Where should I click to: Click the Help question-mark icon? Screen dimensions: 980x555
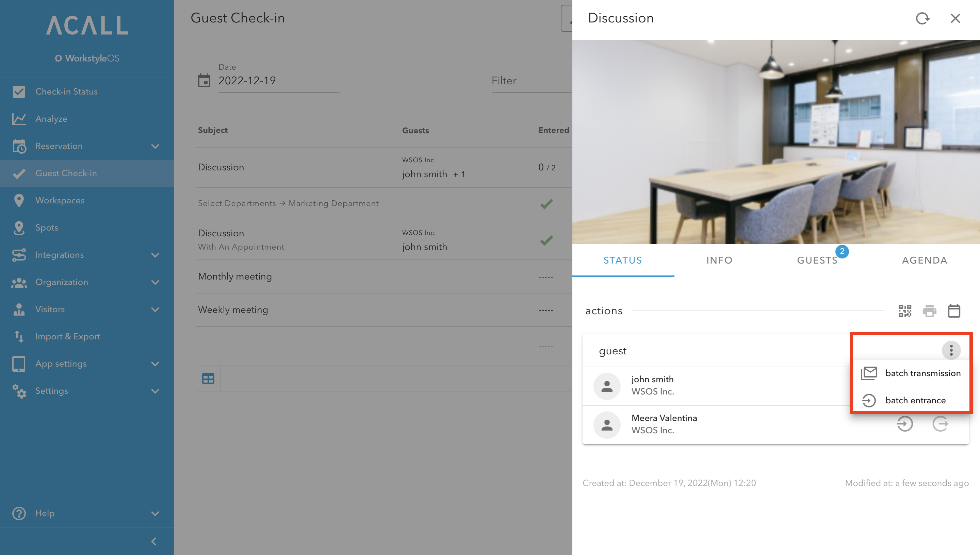coord(19,513)
